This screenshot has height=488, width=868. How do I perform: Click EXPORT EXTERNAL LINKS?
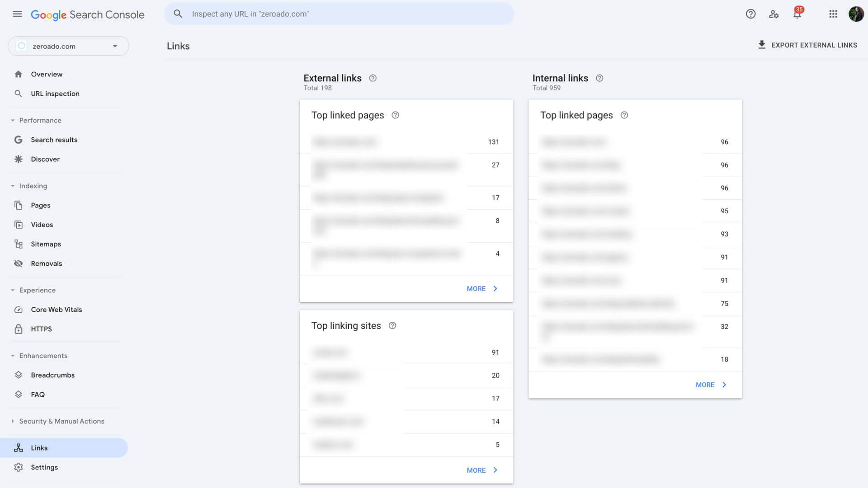(807, 45)
